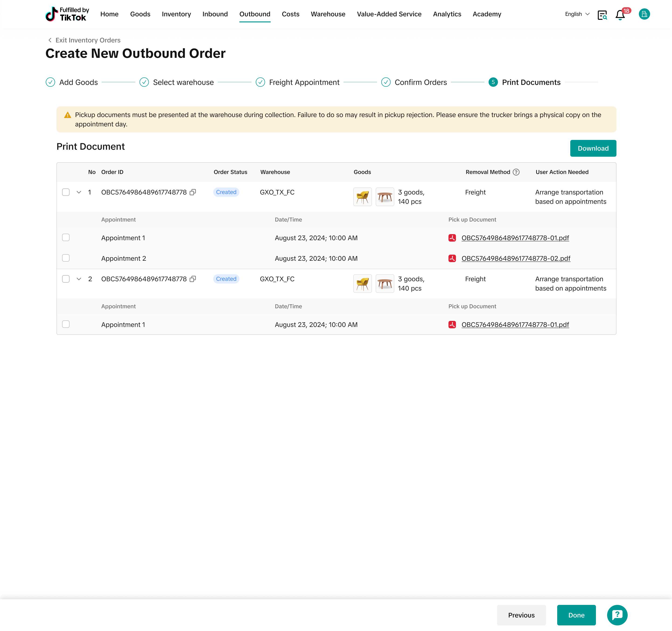
Task: Copy order ID of order number 2
Action: coord(193,279)
